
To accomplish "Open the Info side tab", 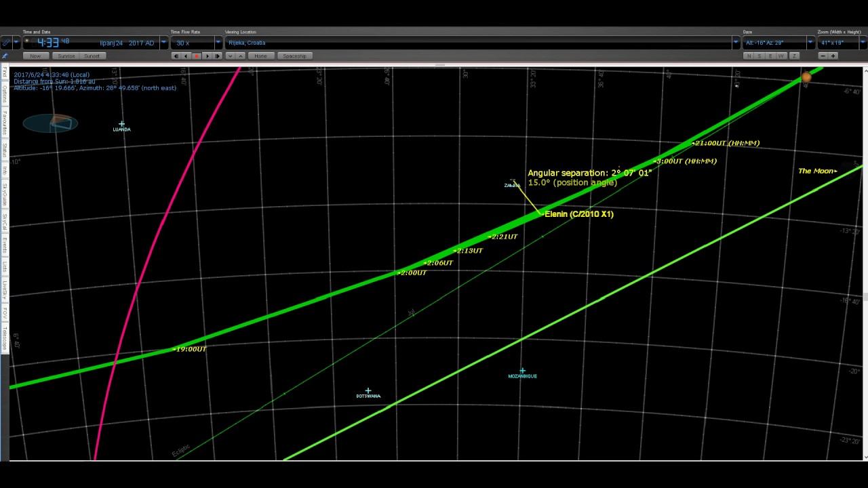I will tap(5, 171).
